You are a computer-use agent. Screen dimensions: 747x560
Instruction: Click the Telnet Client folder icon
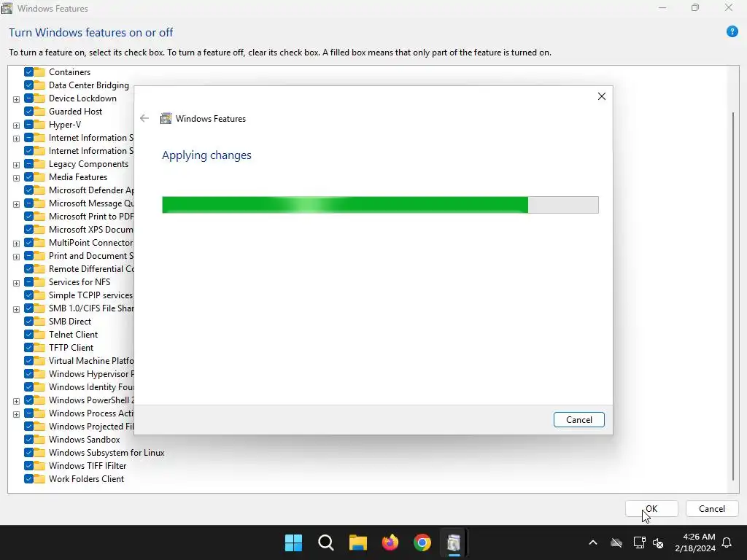pyautogui.click(x=39, y=334)
